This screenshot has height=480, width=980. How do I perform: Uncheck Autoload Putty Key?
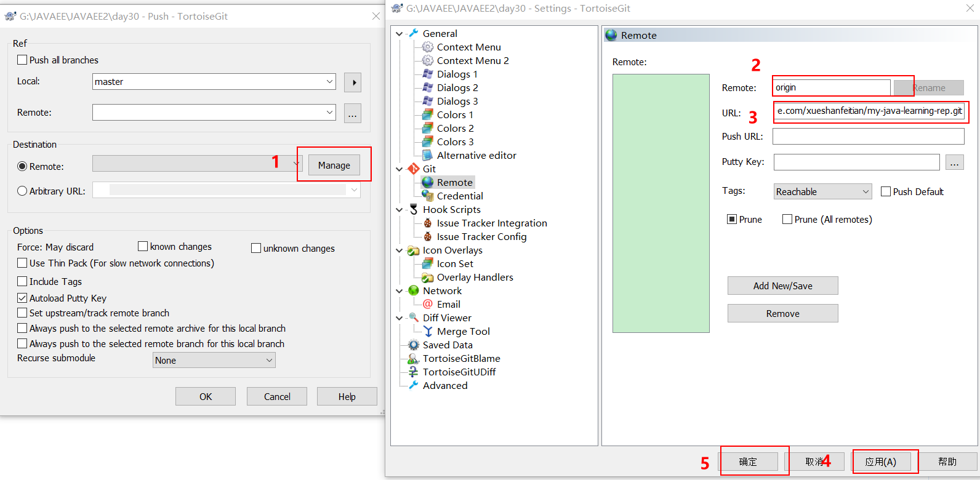point(22,298)
